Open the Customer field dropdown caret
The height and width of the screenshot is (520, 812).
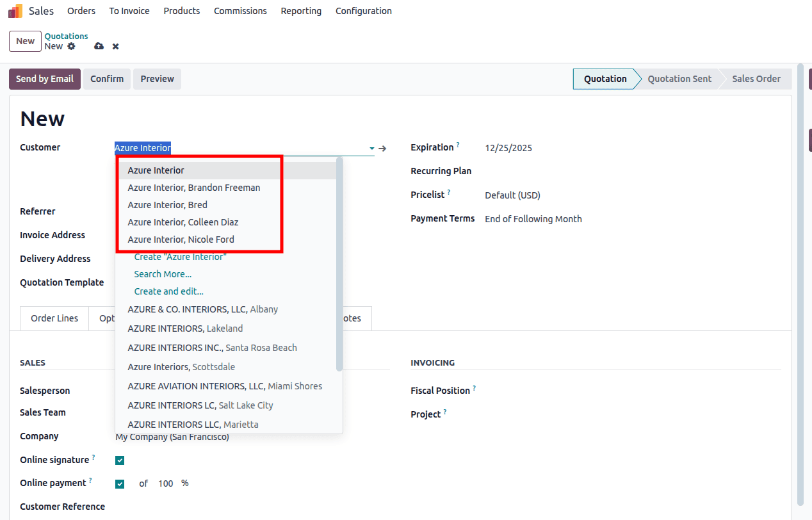[371, 148]
